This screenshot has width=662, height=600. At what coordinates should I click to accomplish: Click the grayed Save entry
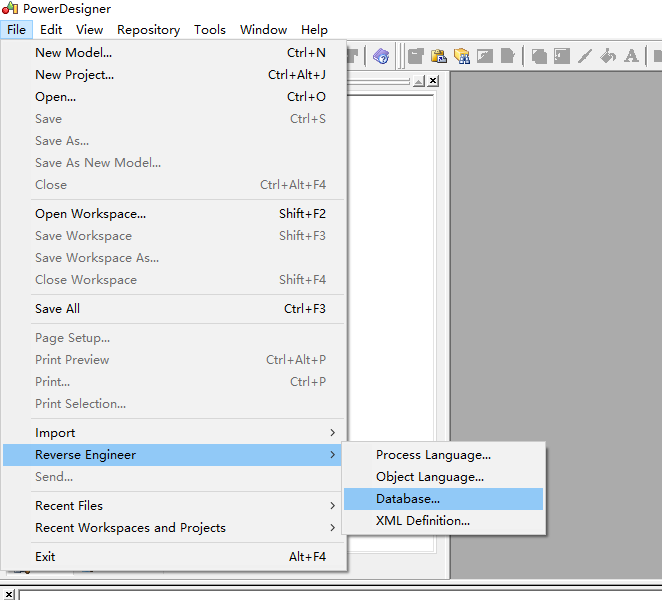coord(174,119)
